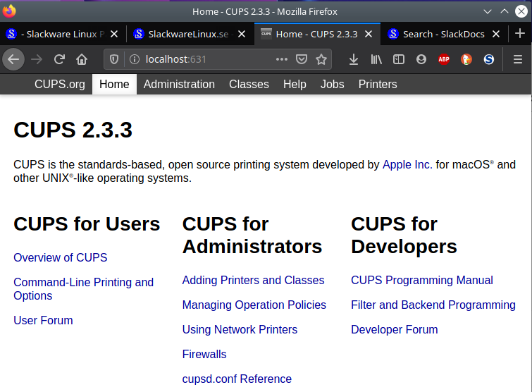
Task: Open the Downloads panel
Action: click(x=354, y=59)
